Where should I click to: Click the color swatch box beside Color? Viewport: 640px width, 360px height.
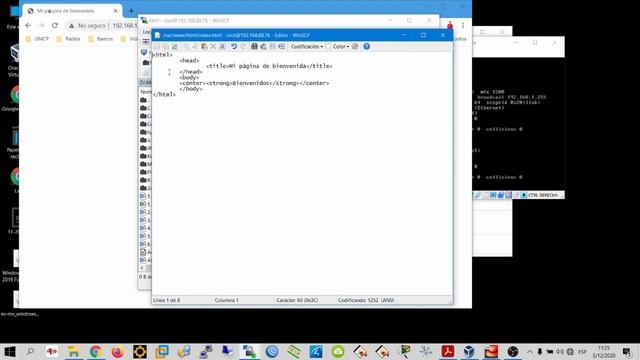[328, 47]
